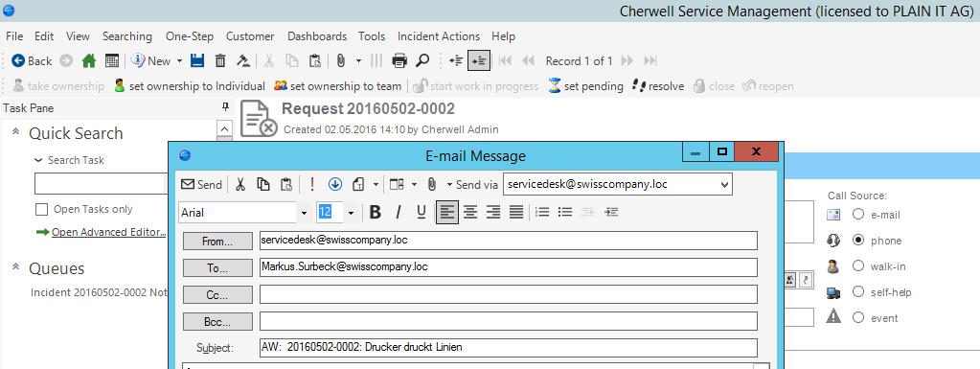Click the From... button

tap(217, 242)
